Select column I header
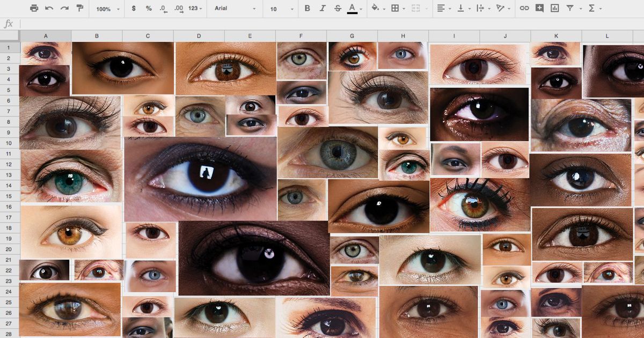644x338 pixels. pyautogui.click(x=454, y=36)
